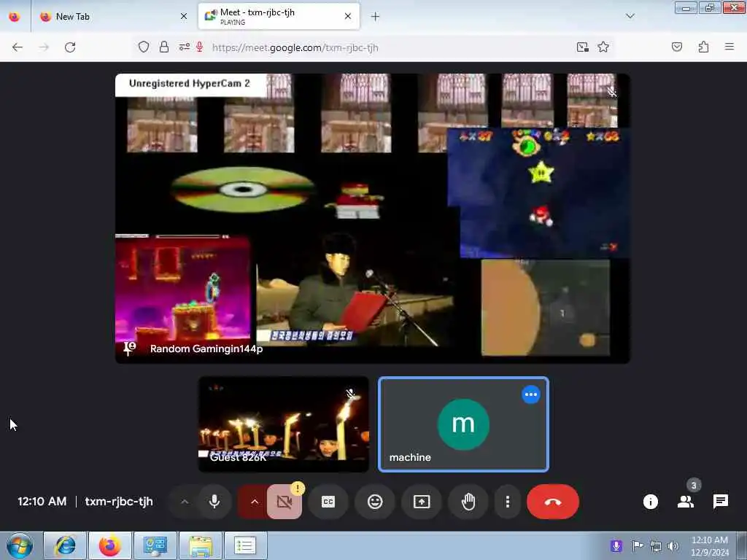Open the Action Center flag icon
This screenshot has width=747, height=560.
pos(637,546)
